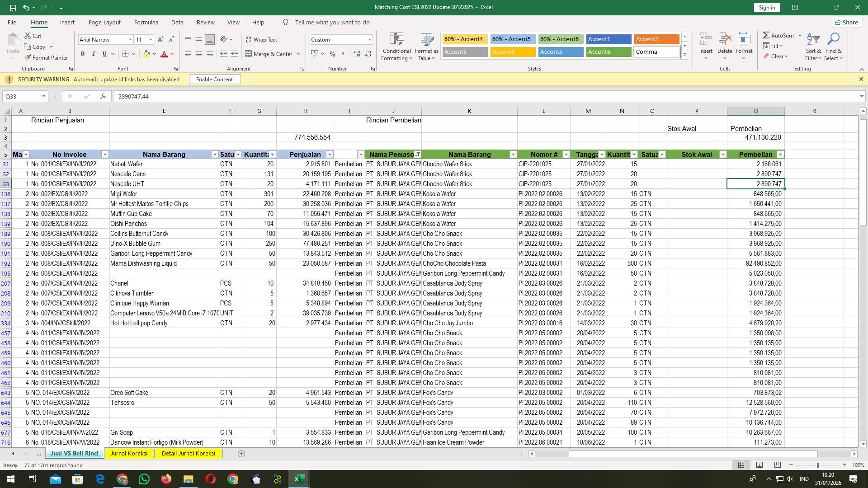This screenshot has width=868, height=488.
Task: Click the Enable Content button
Action: coord(215,79)
